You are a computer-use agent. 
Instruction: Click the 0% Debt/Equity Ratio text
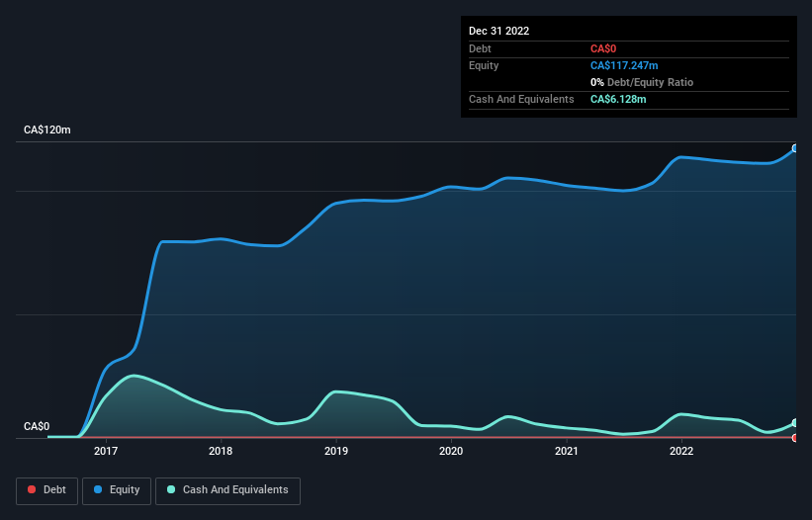[642, 82]
